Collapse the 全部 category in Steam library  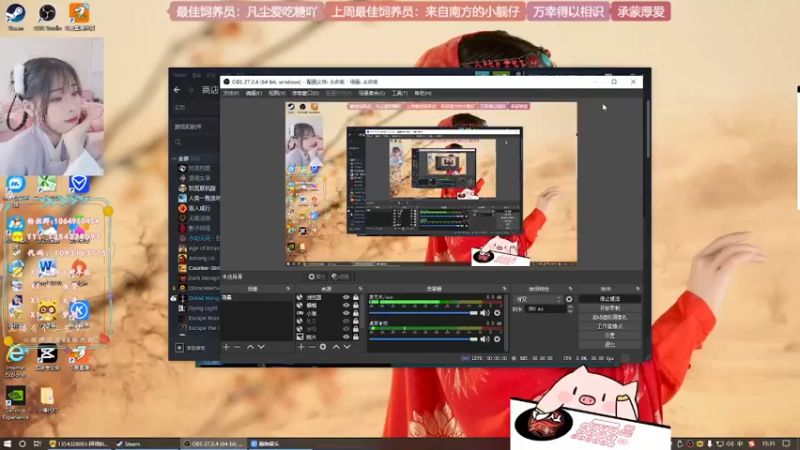(x=174, y=159)
